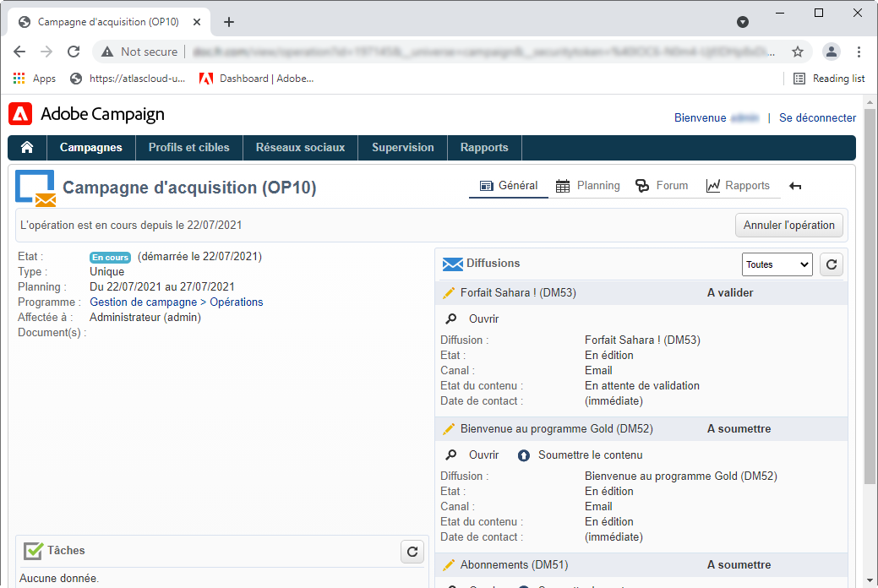Open Gestion de campagne > Opérations link
The image size is (878, 588).
click(177, 302)
